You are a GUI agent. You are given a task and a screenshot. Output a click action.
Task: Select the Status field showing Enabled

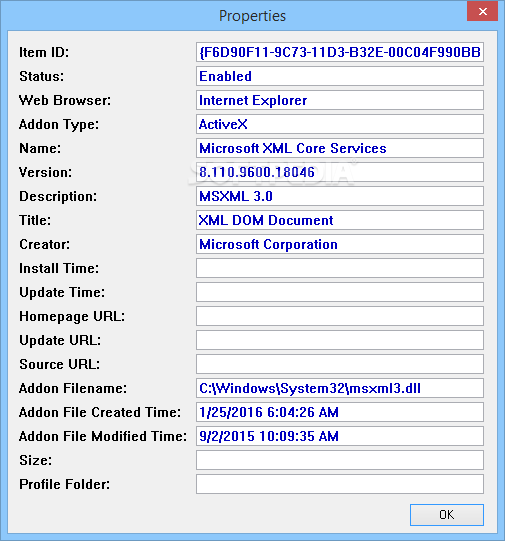click(340, 76)
